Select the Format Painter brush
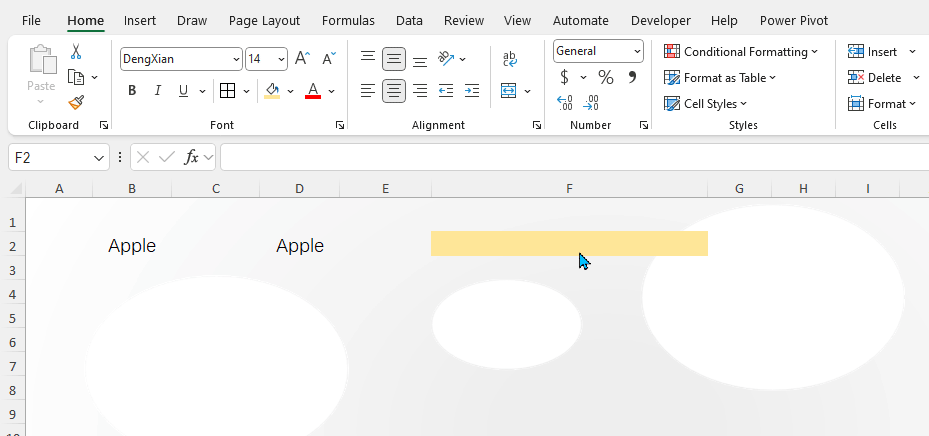 pos(76,103)
